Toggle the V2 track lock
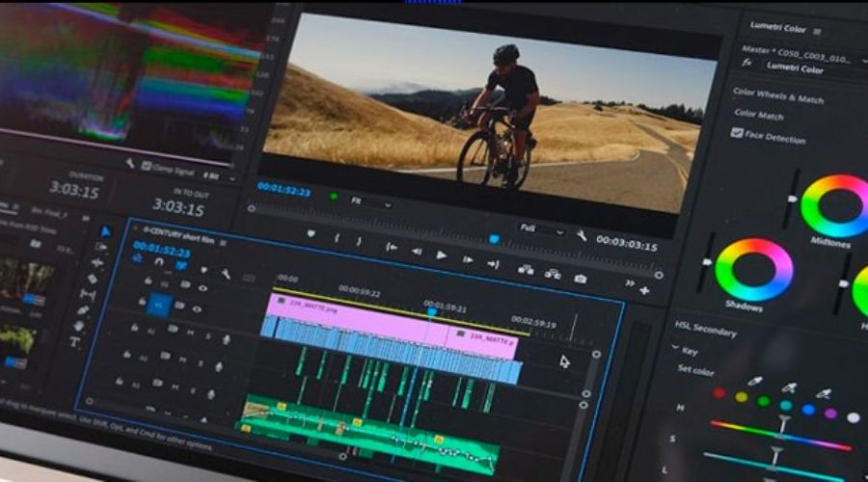 [149, 281]
